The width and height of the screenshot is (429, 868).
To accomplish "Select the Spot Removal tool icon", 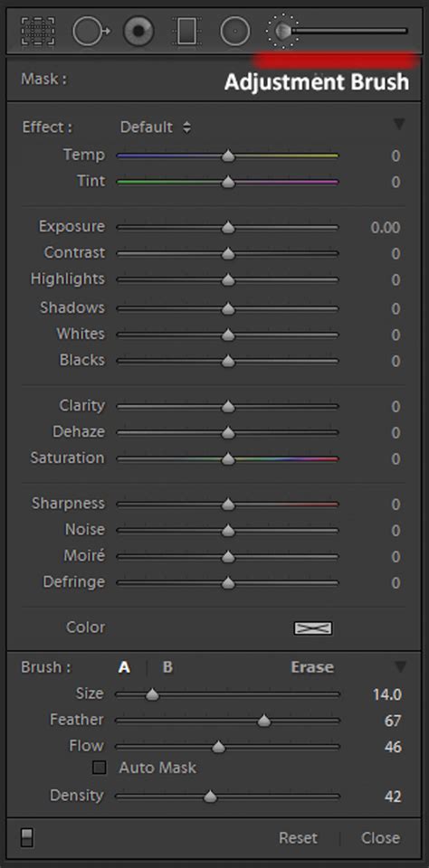I will pos(91,31).
